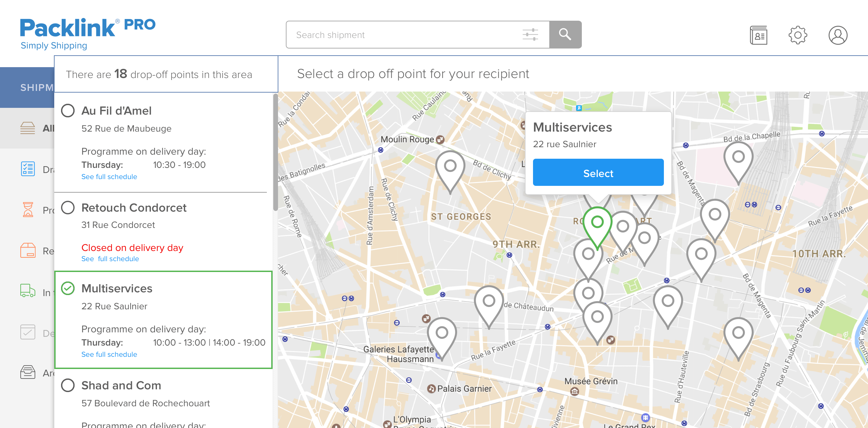Click Select in the Multiservices popup
The width and height of the screenshot is (868, 428).
click(598, 172)
